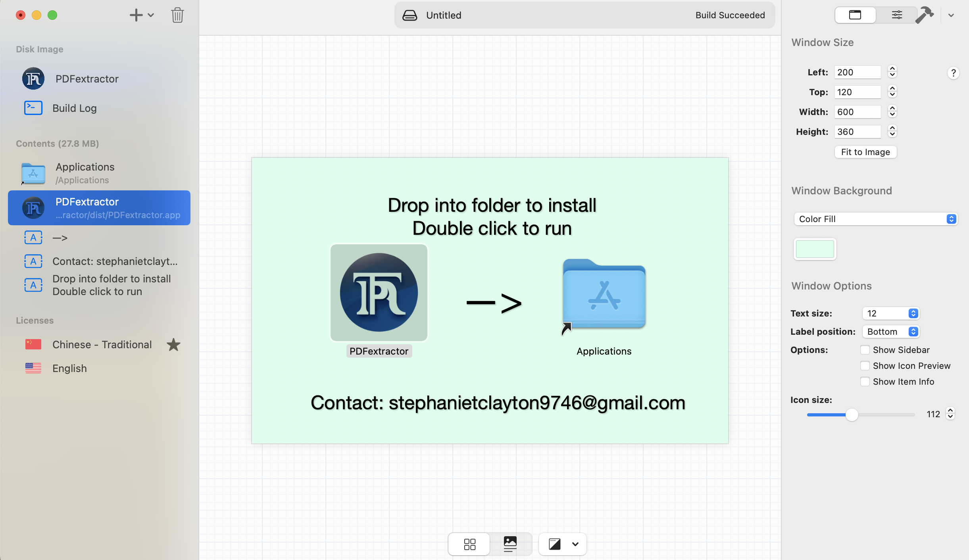The width and height of the screenshot is (969, 560).
Task: Click the Icon size slider handle
Action: pos(852,414)
